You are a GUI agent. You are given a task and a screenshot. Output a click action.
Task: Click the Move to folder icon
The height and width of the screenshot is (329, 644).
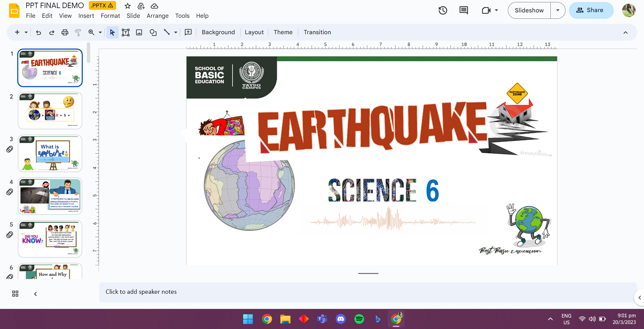pos(141,6)
